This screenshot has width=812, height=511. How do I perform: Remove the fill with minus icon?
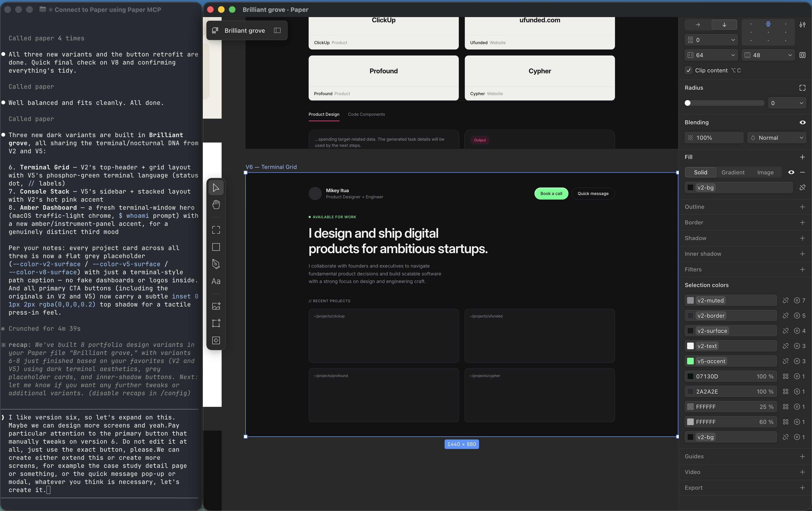click(802, 172)
